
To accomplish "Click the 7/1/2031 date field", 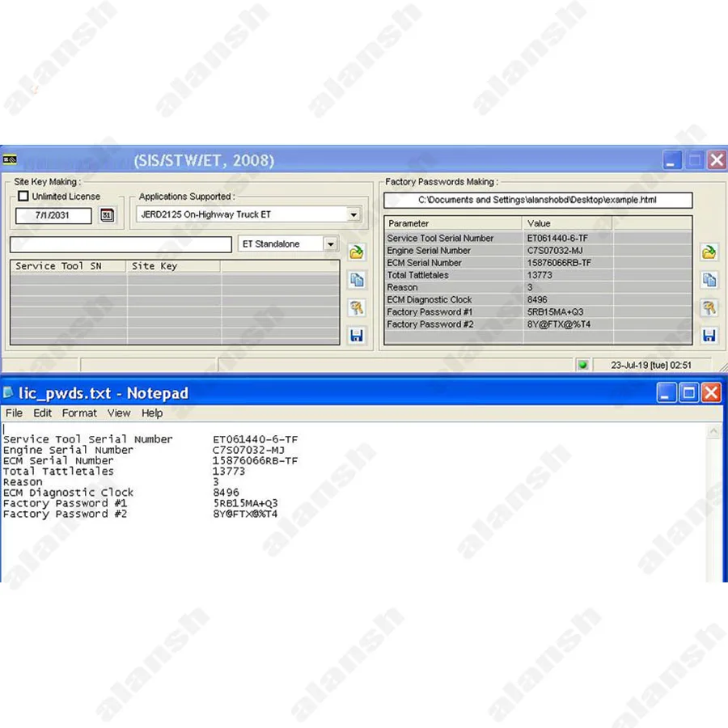I will (53, 215).
